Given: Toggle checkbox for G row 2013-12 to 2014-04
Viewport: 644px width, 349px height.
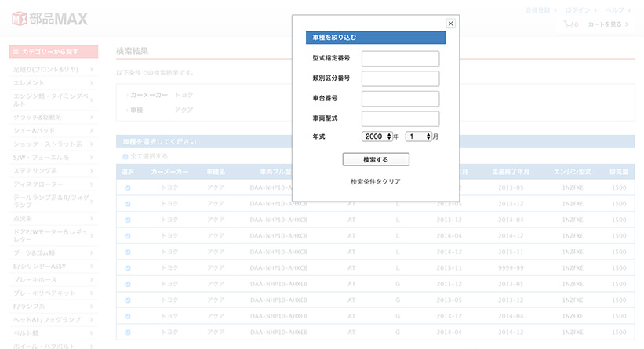Looking at the screenshot, I should pyautogui.click(x=128, y=316).
